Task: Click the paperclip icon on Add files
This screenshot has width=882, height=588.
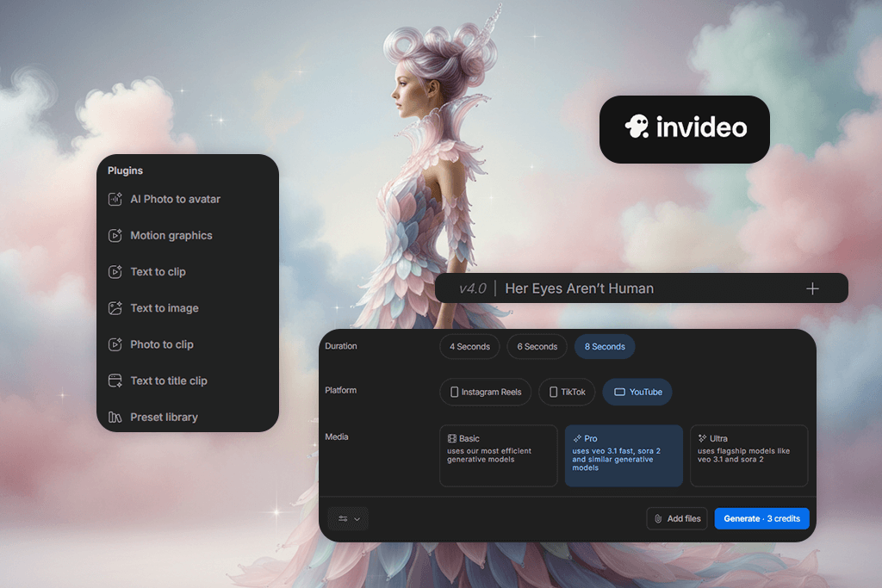Action: pyautogui.click(x=658, y=519)
